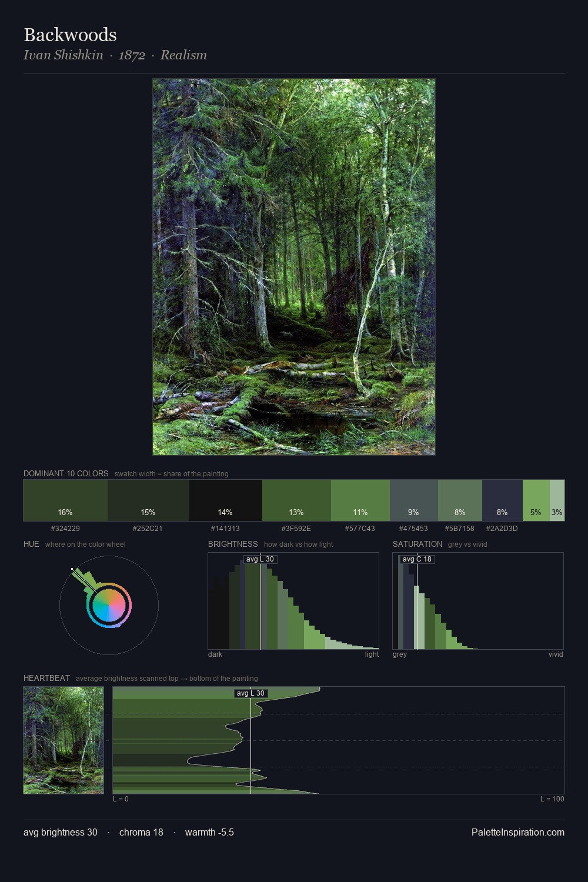Click the 'DOMINANT 10 COLORS' heading
Screen dimensions: 588x882
coord(66,473)
